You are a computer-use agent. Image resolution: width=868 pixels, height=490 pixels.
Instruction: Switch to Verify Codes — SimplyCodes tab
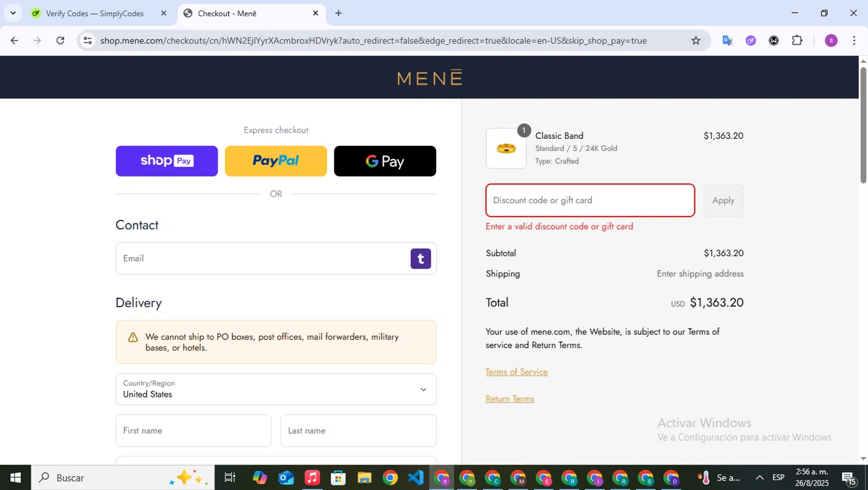[x=95, y=13]
